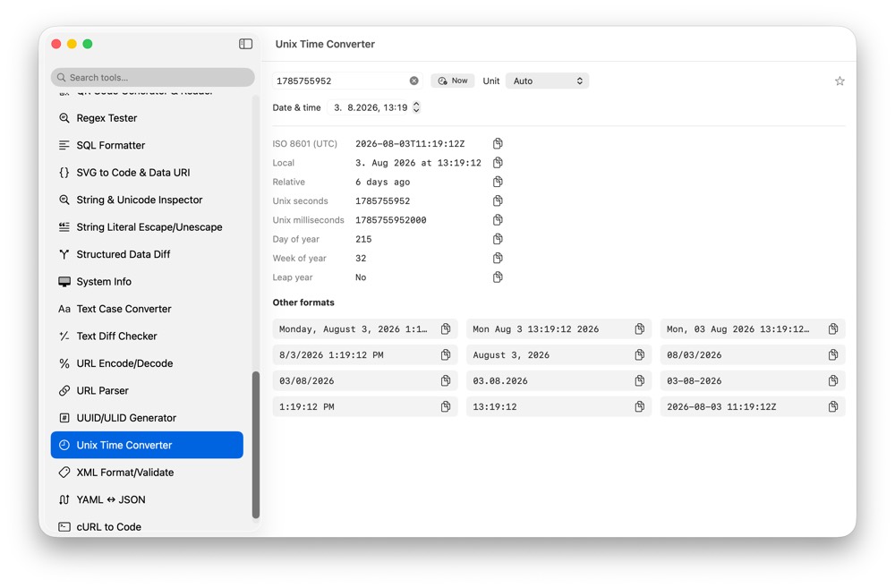The height and width of the screenshot is (588, 895).
Task: Copy the 'Mon Aug 3 13:19:12 2026' format
Action: point(639,328)
